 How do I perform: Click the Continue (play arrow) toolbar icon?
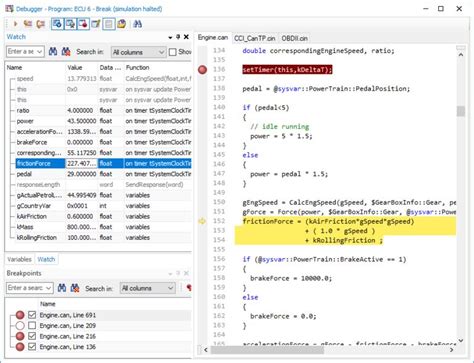[15, 24]
